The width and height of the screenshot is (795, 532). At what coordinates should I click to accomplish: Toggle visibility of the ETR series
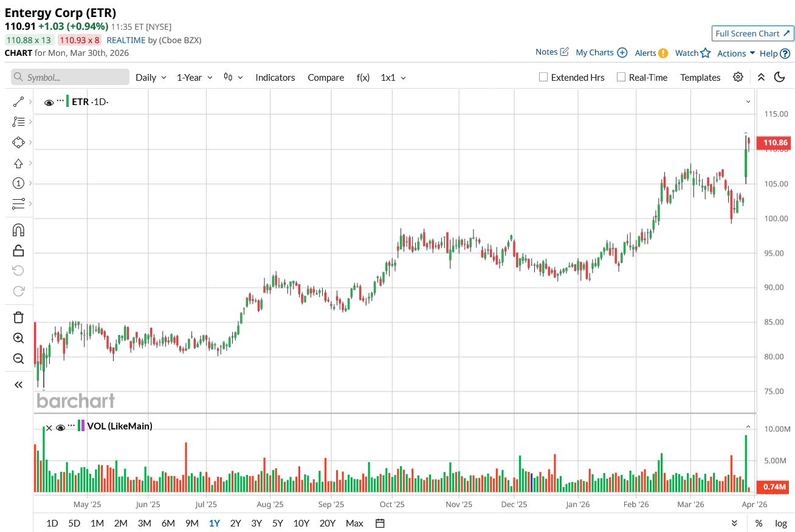pyautogui.click(x=49, y=103)
